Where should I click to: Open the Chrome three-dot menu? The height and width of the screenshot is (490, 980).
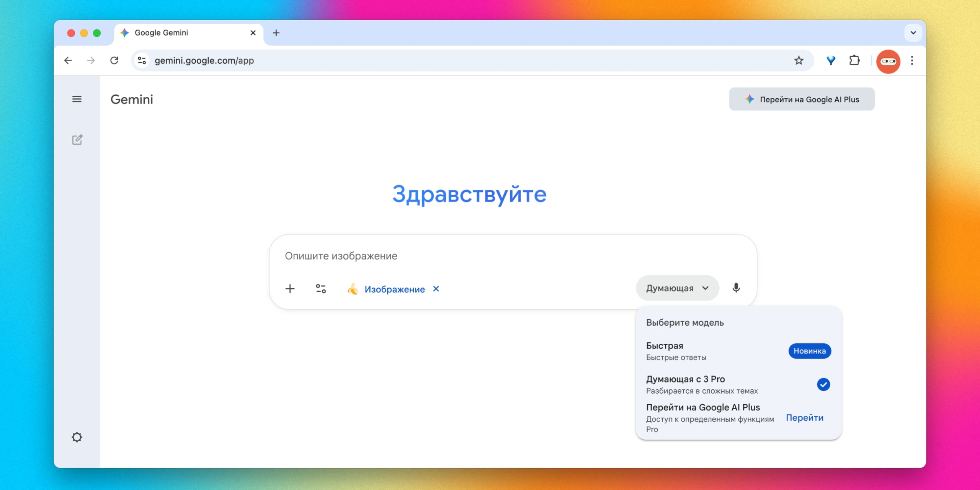[x=912, y=60]
